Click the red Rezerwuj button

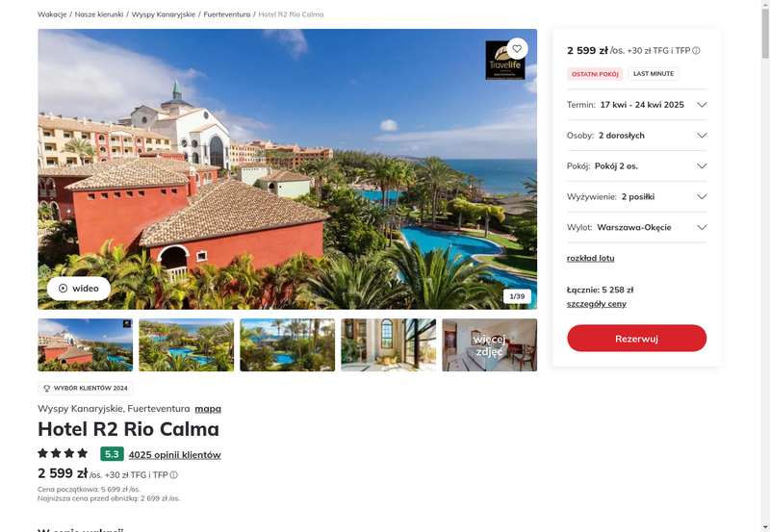pyautogui.click(x=636, y=338)
